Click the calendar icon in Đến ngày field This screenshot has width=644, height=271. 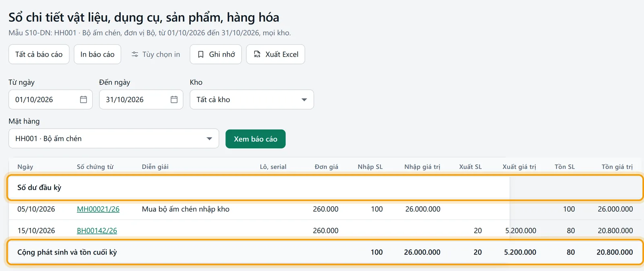(174, 99)
